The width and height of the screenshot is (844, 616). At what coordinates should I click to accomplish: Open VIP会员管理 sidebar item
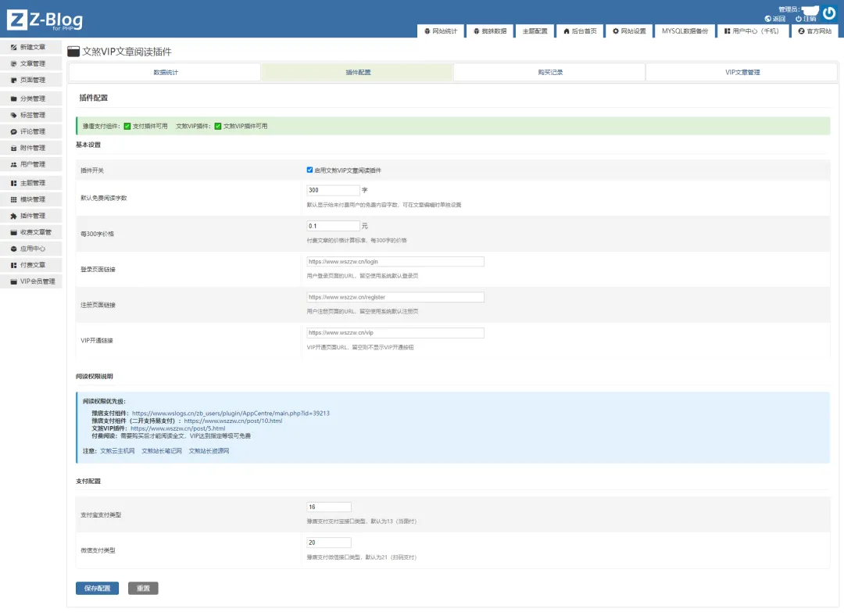(31, 281)
